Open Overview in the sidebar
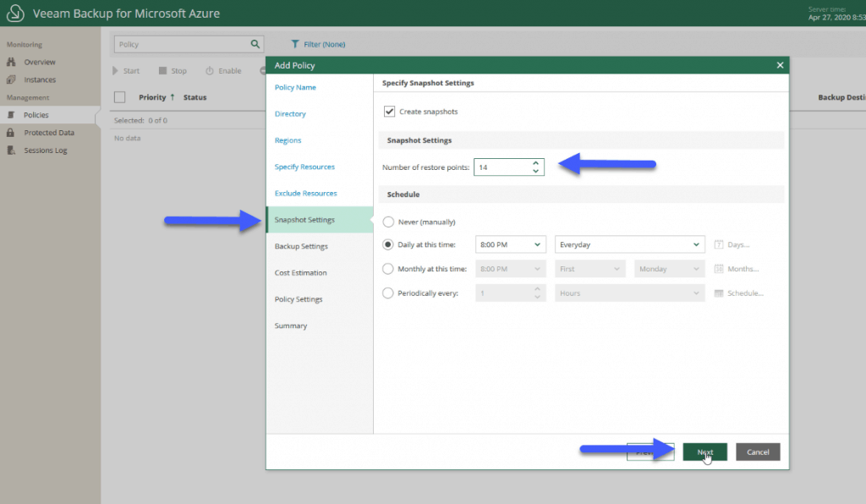The height and width of the screenshot is (504, 866). (x=40, y=62)
